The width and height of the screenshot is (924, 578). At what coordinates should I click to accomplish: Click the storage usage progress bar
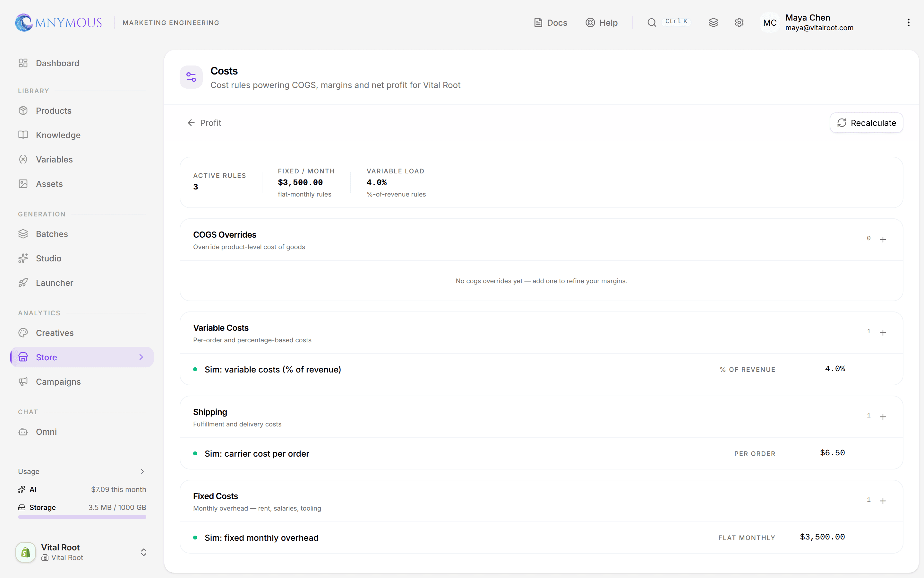(x=82, y=517)
